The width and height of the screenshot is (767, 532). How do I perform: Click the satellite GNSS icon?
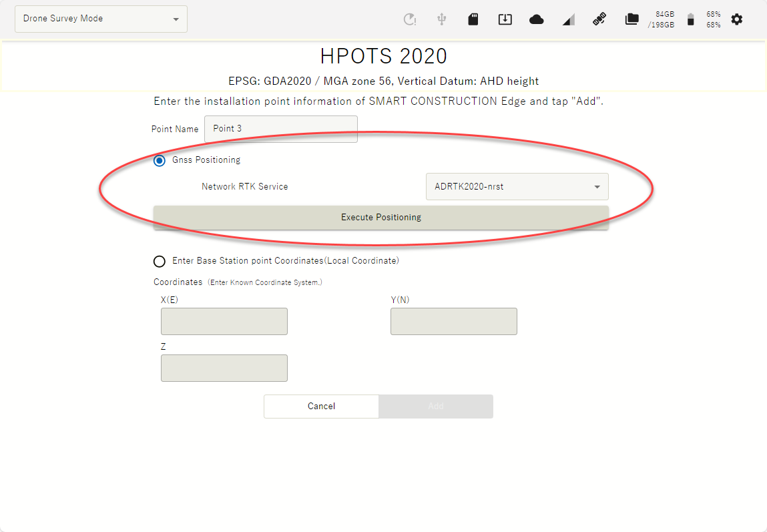click(x=599, y=19)
